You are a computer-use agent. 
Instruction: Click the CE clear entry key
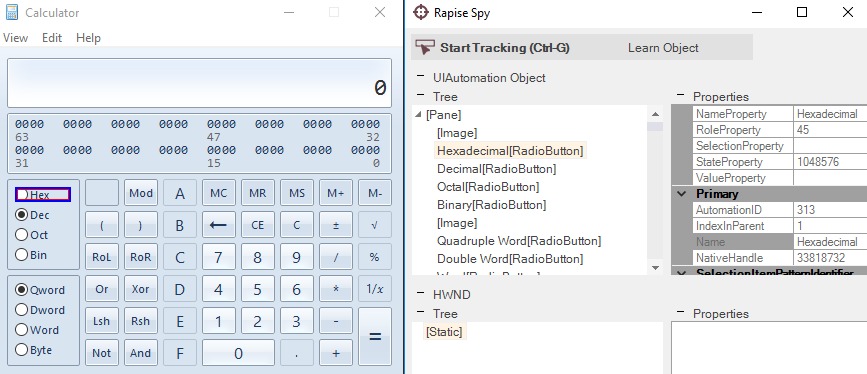point(258,225)
